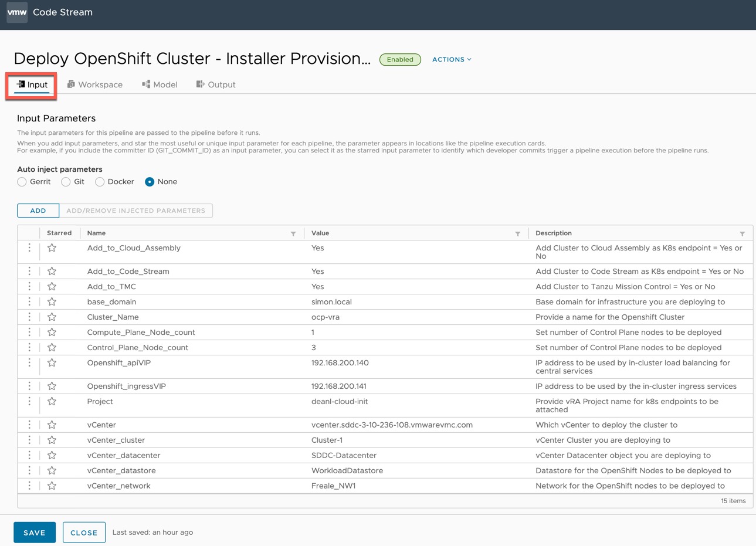The height and width of the screenshot is (546, 756).
Task: Star the Compute_Plane_Node_count parameter
Action: coord(52,333)
